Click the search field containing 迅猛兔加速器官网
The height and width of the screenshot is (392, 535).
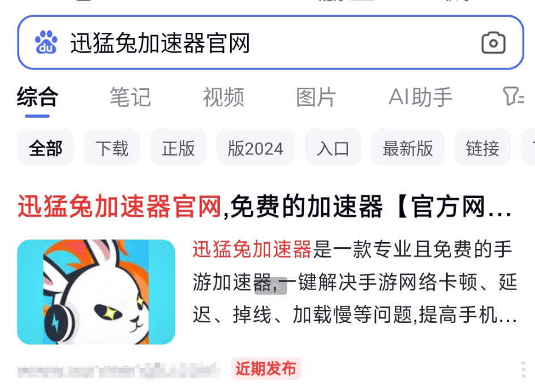[x=270, y=42]
